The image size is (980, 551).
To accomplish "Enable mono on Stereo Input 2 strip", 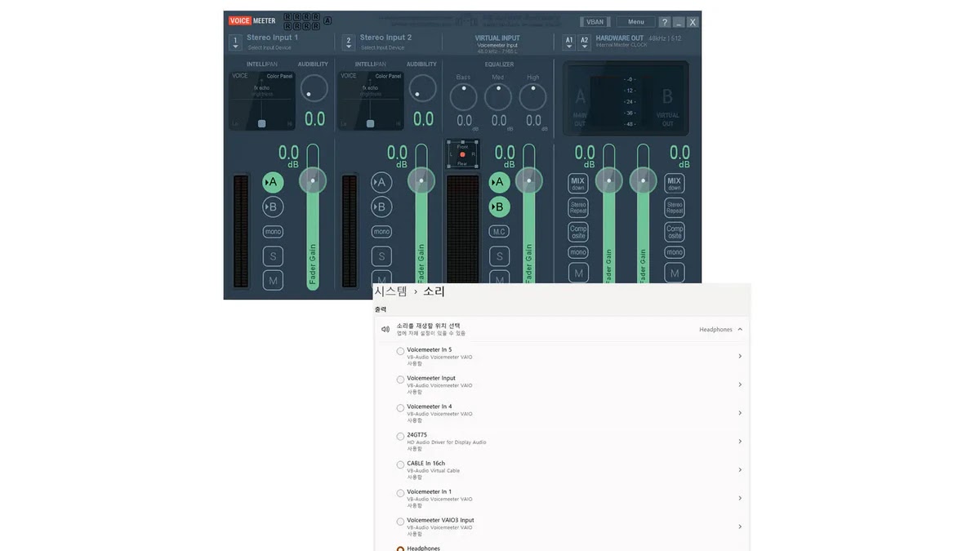I will point(381,232).
